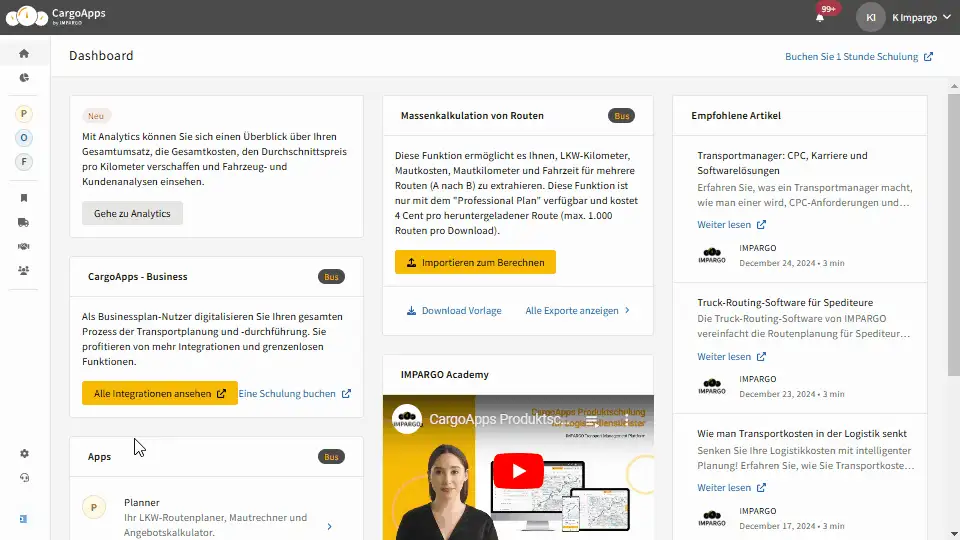Screen dimensions: 960x540
Task: Click Alle Integrationen ansehen button
Action: pyautogui.click(x=160, y=393)
